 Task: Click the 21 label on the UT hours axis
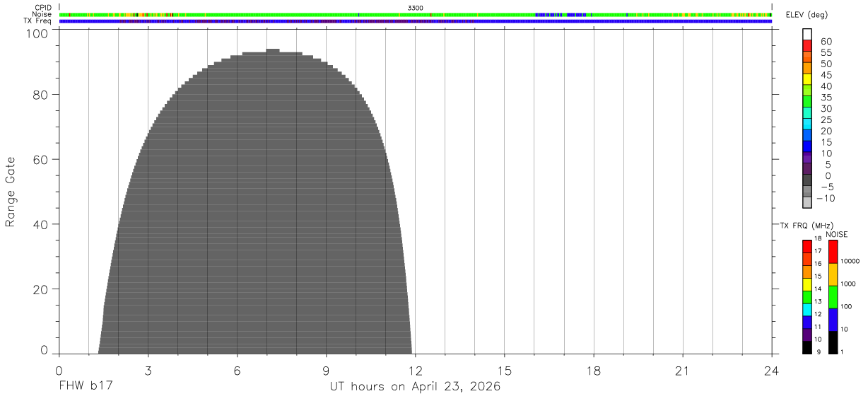[682, 371]
